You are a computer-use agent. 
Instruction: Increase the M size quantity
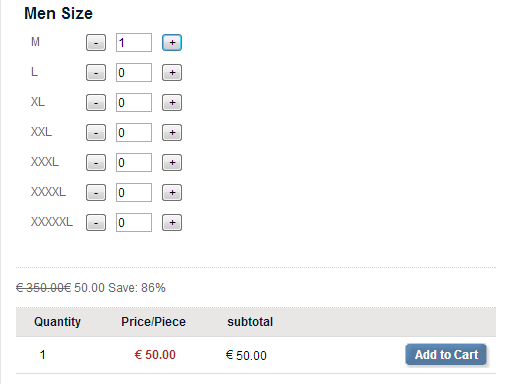click(x=172, y=43)
